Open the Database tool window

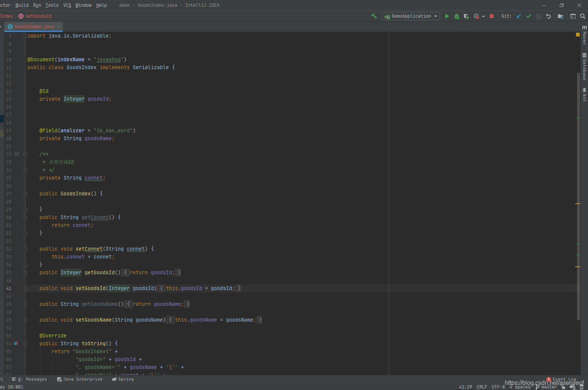click(x=584, y=67)
